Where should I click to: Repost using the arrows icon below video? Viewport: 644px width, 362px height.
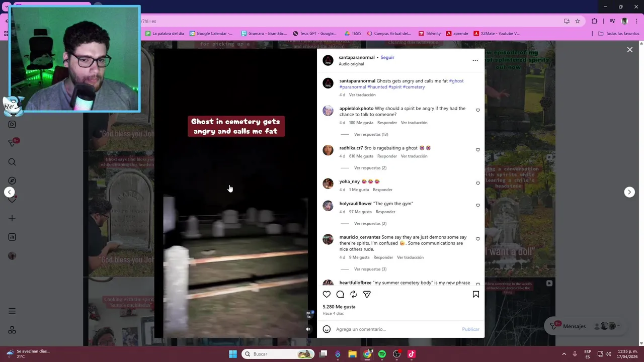[x=353, y=295]
